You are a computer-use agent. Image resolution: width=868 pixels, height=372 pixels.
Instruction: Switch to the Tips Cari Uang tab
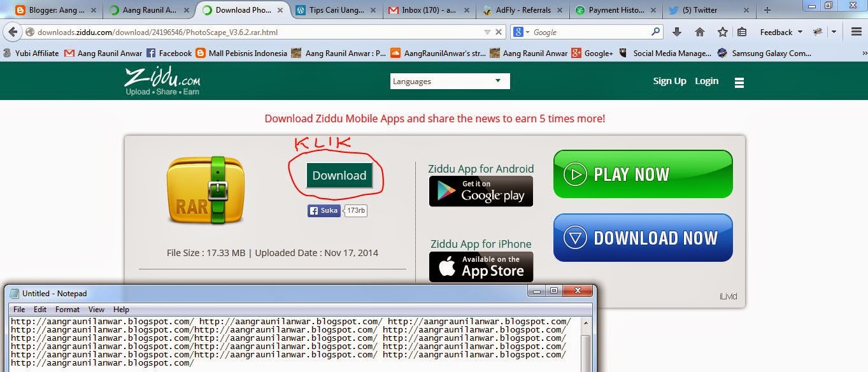point(336,10)
